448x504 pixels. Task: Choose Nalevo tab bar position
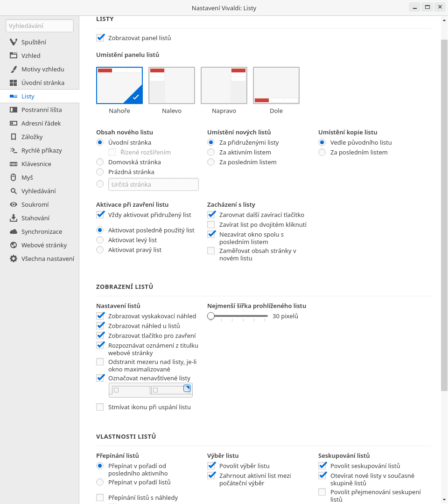pos(172,85)
